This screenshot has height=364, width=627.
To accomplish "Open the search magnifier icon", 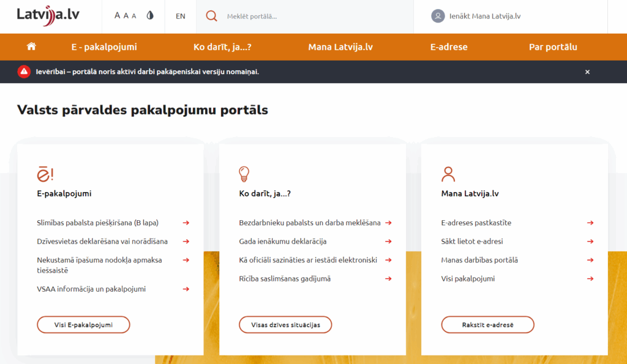I will pos(211,15).
